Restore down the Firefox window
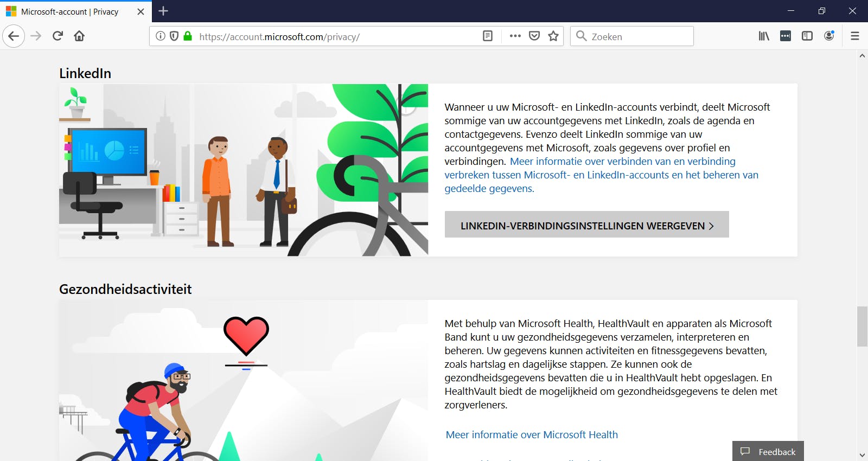 822,11
